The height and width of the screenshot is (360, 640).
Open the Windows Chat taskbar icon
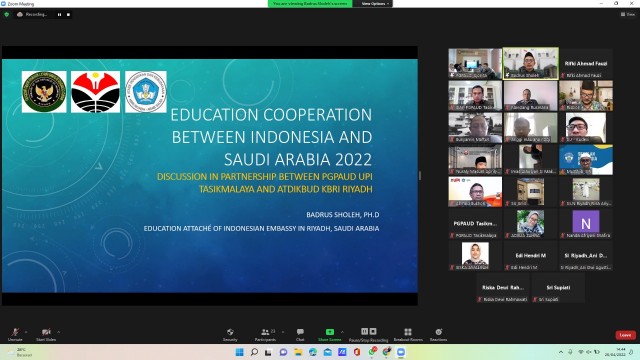coord(283,352)
